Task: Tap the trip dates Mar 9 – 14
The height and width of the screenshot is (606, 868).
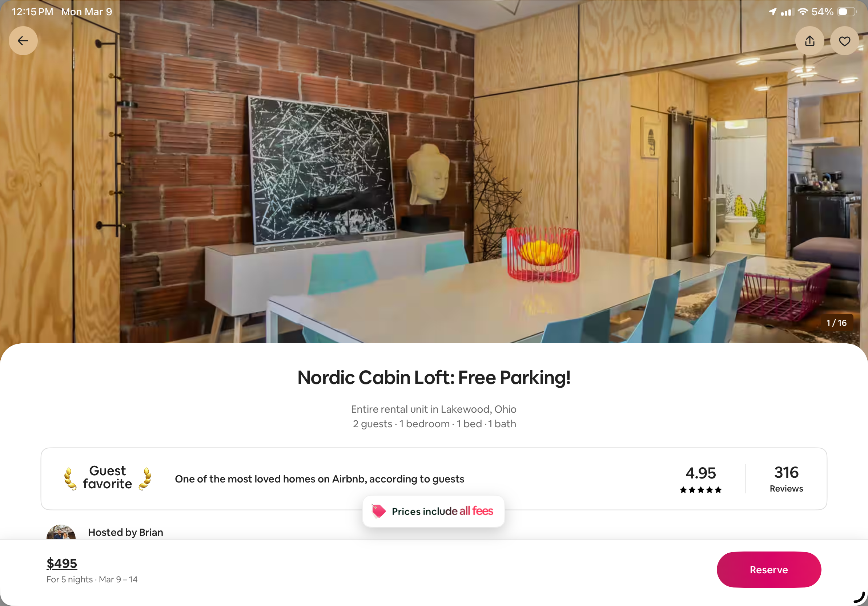Action: click(x=118, y=579)
